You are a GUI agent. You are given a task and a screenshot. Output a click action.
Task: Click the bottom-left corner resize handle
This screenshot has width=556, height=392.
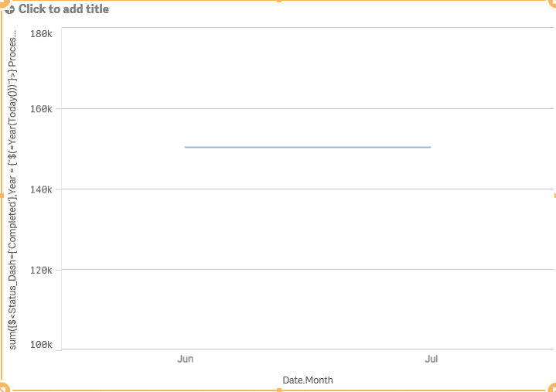coord(3,388)
